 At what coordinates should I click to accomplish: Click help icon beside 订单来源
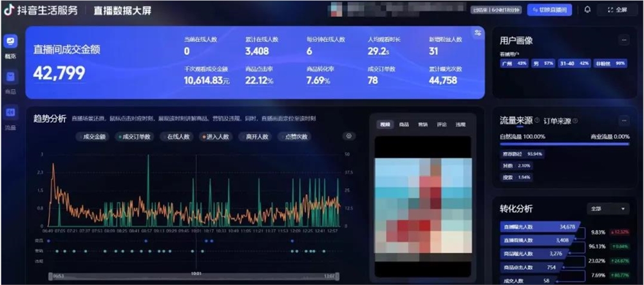(x=575, y=120)
